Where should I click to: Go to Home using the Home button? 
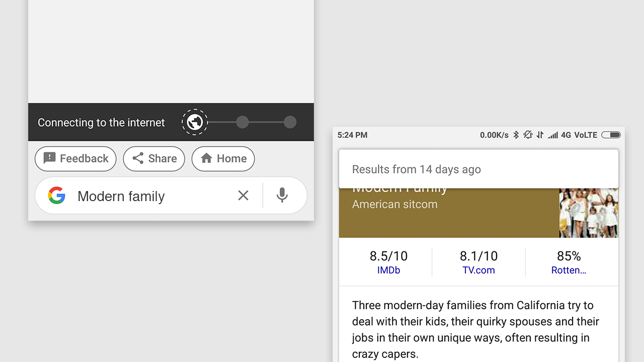tap(223, 159)
